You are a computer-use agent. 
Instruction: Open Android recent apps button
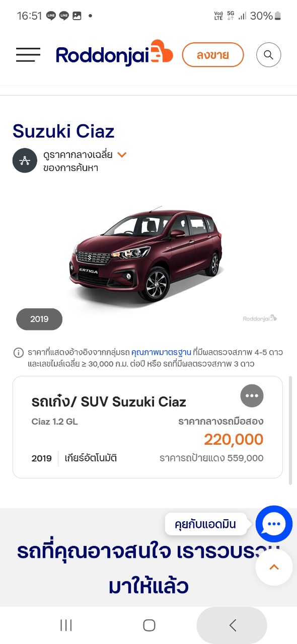[x=66, y=625]
